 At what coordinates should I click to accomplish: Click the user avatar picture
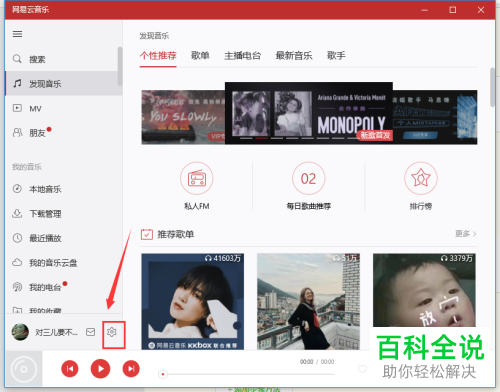[20, 332]
